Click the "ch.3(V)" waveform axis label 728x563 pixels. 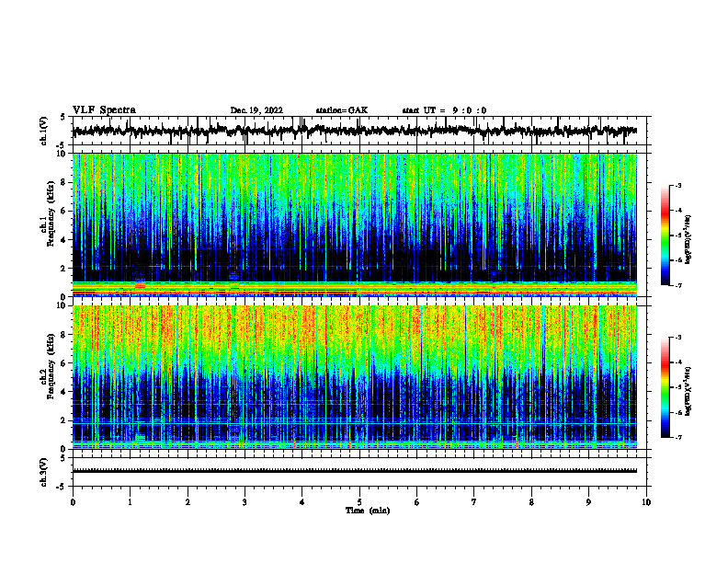[44, 473]
